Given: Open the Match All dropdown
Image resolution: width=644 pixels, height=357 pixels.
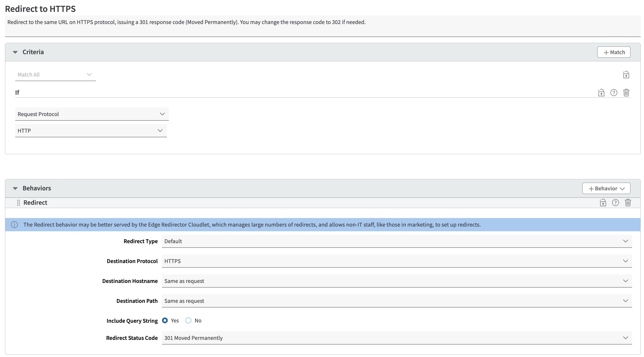Looking at the screenshot, I should click(x=55, y=75).
